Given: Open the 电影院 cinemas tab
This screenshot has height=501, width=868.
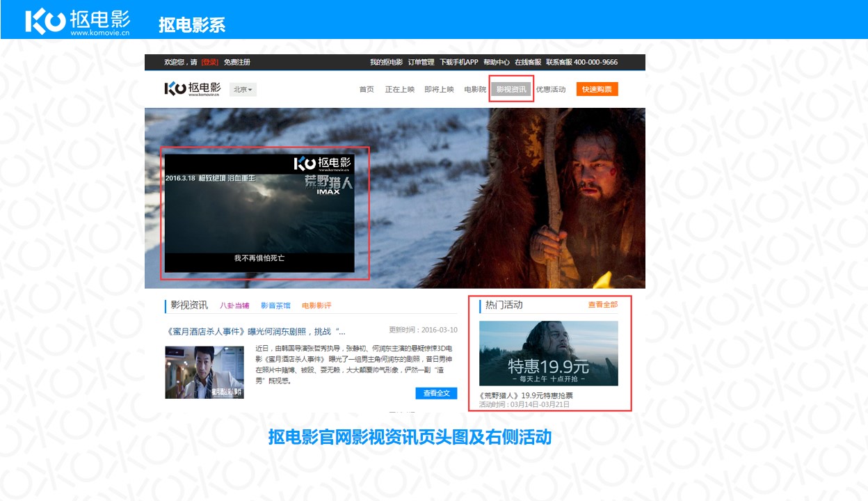Looking at the screenshot, I should tap(475, 89).
